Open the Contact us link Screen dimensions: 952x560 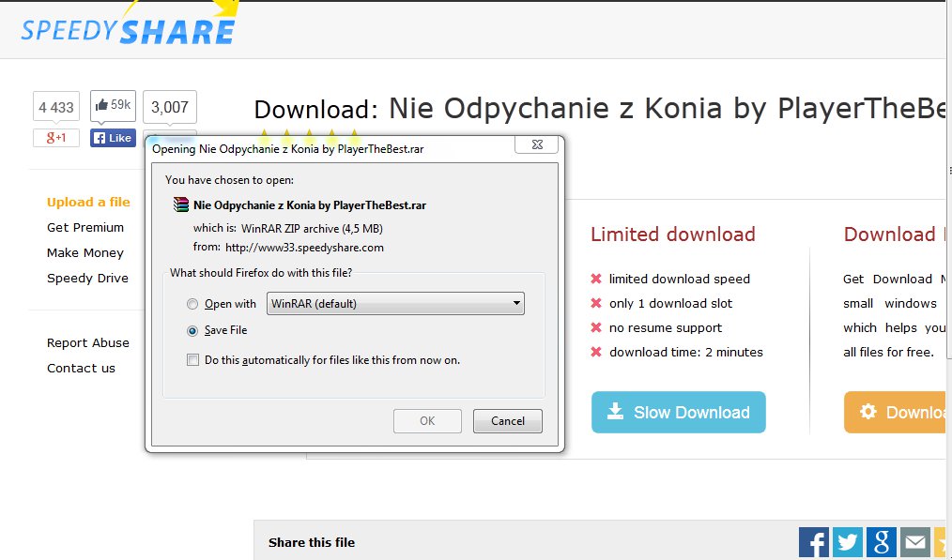click(81, 369)
